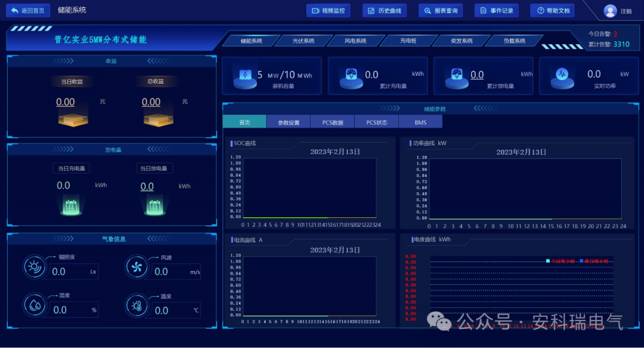Image resolution: width=644 pixels, height=348 pixels.
Task: Click the 当日收益 label
Action: [x=72, y=81]
